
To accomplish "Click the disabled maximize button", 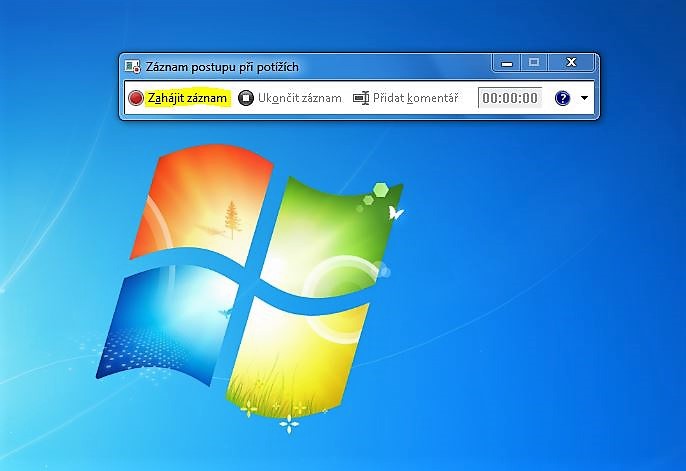I will point(534,62).
